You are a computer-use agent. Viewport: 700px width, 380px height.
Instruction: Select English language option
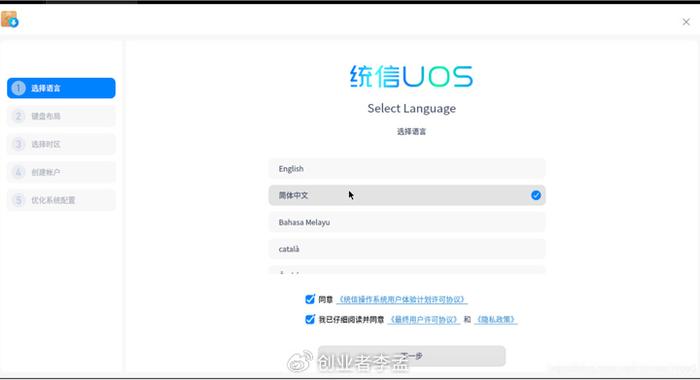click(407, 168)
